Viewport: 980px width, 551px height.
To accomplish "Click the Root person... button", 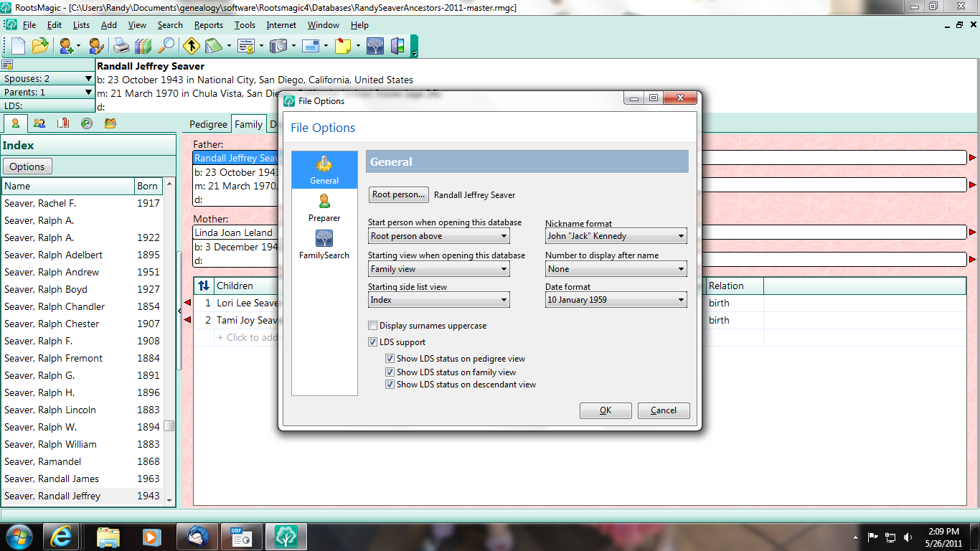I will [x=400, y=194].
